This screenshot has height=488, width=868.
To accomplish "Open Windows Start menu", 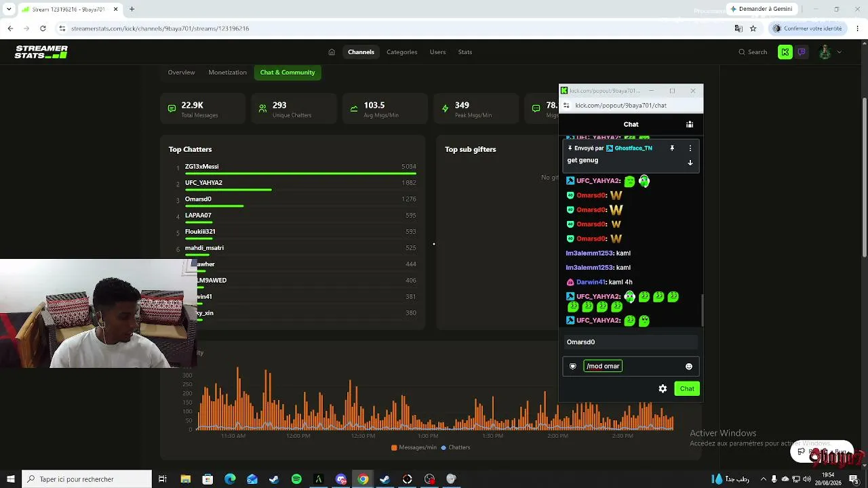I will click(x=10, y=479).
